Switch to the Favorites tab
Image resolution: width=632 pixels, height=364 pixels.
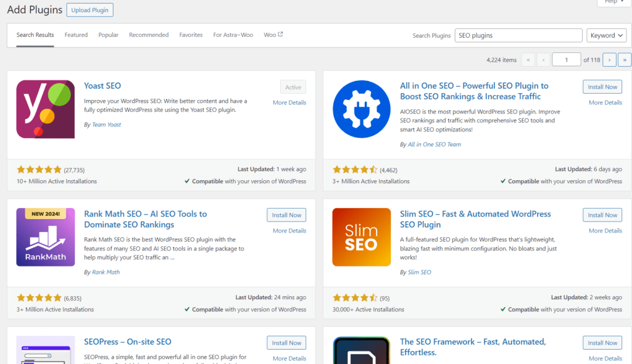pyautogui.click(x=191, y=35)
